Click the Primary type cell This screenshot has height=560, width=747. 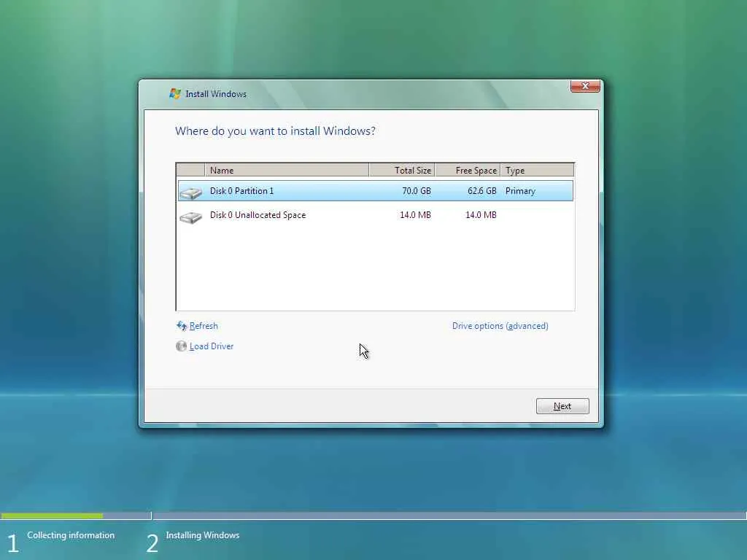point(520,191)
